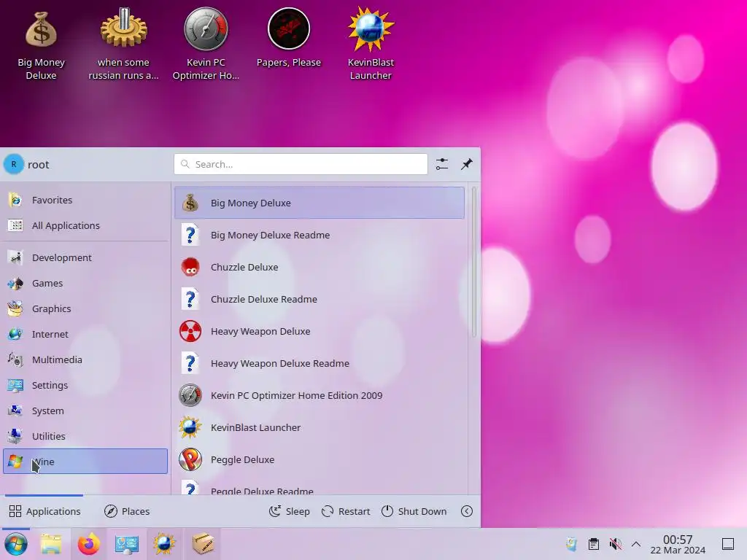The width and height of the screenshot is (747, 560).
Task: Open clipboard tray icon
Action: tap(594, 544)
